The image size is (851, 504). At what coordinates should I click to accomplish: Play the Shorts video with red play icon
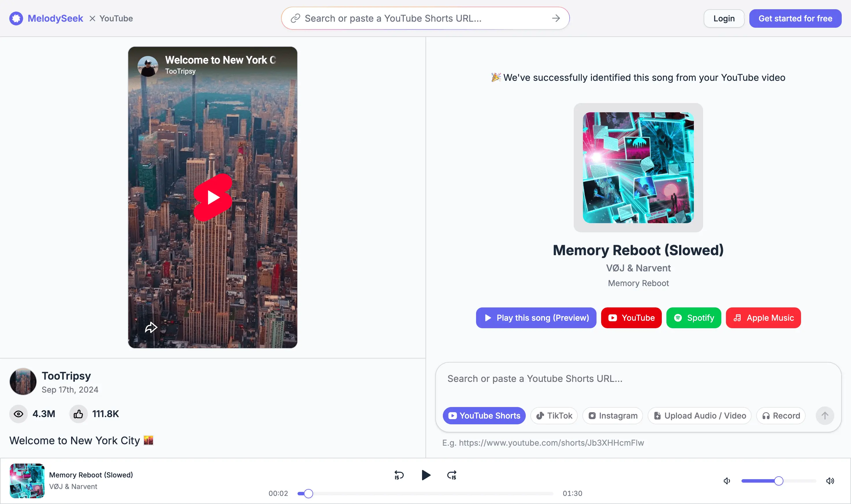pyautogui.click(x=213, y=197)
